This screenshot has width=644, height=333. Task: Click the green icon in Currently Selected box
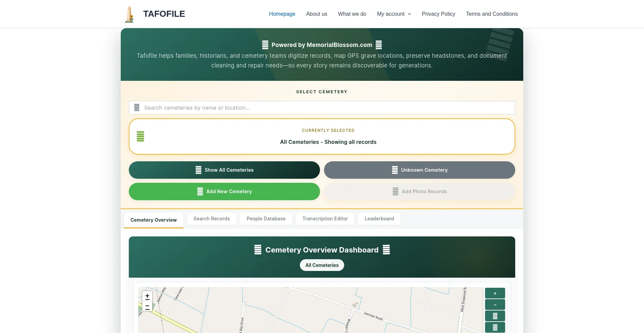click(x=141, y=136)
